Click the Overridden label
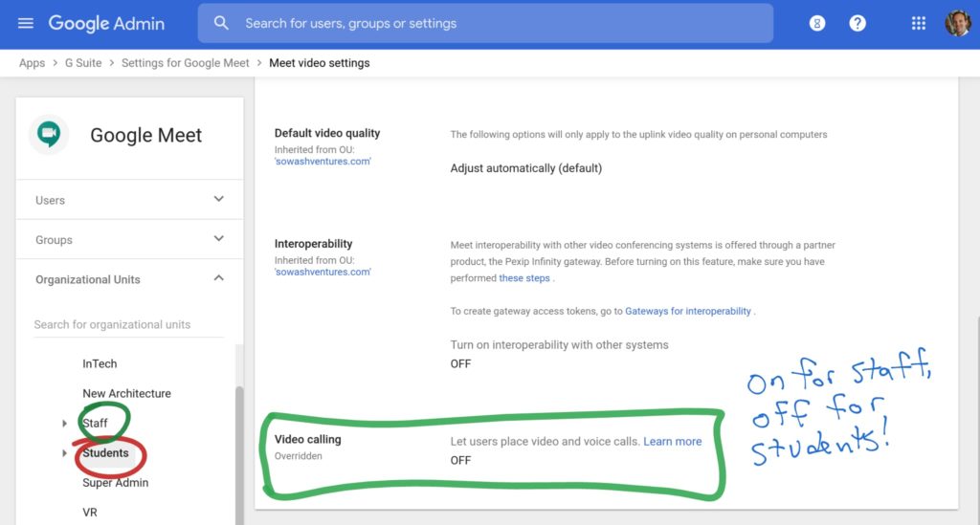Image resolution: width=980 pixels, height=525 pixels. tap(299, 456)
